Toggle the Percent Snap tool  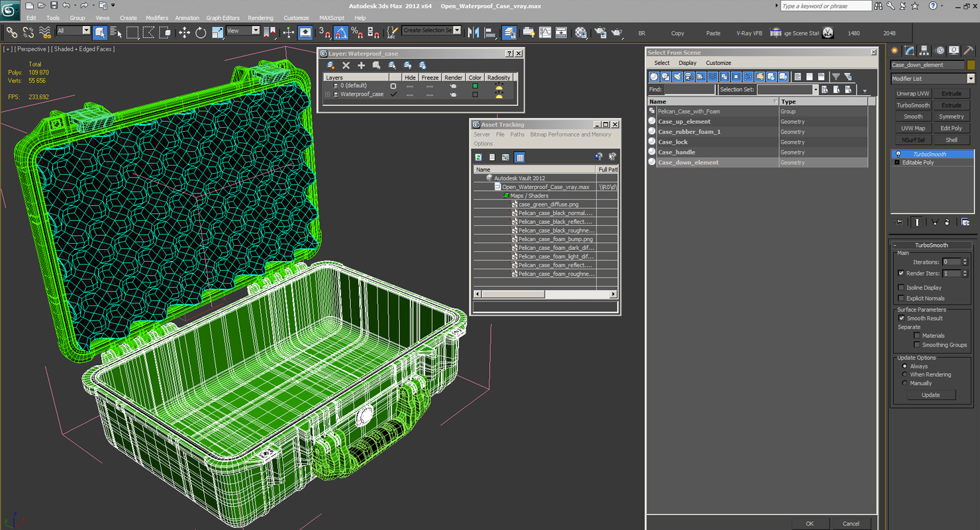357,32
